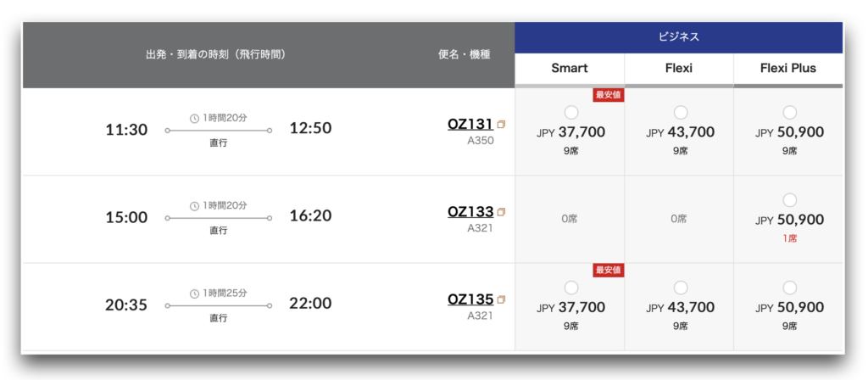Click the Flexi Plus column header

(788, 70)
